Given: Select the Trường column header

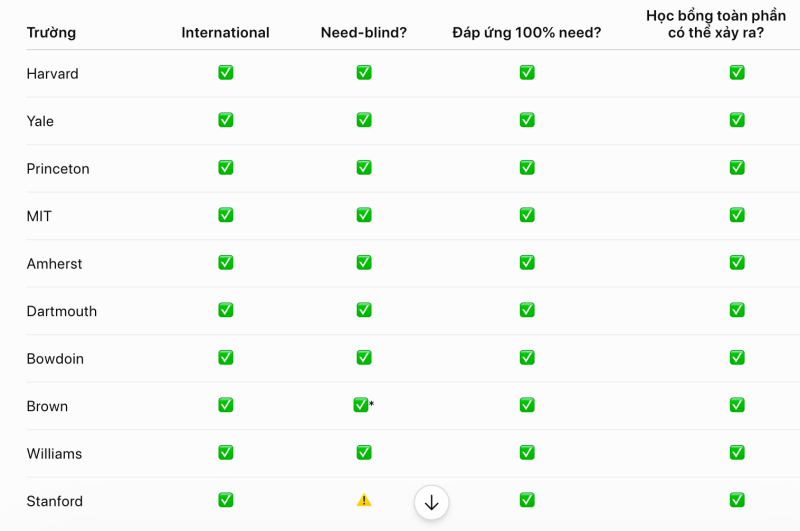Looking at the screenshot, I should [x=51, y=33].
